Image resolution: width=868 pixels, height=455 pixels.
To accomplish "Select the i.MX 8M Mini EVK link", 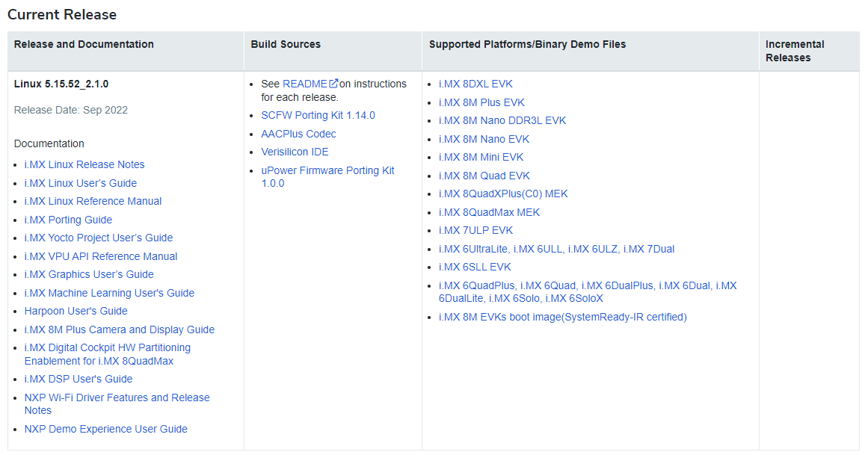I will pos(481,157).
